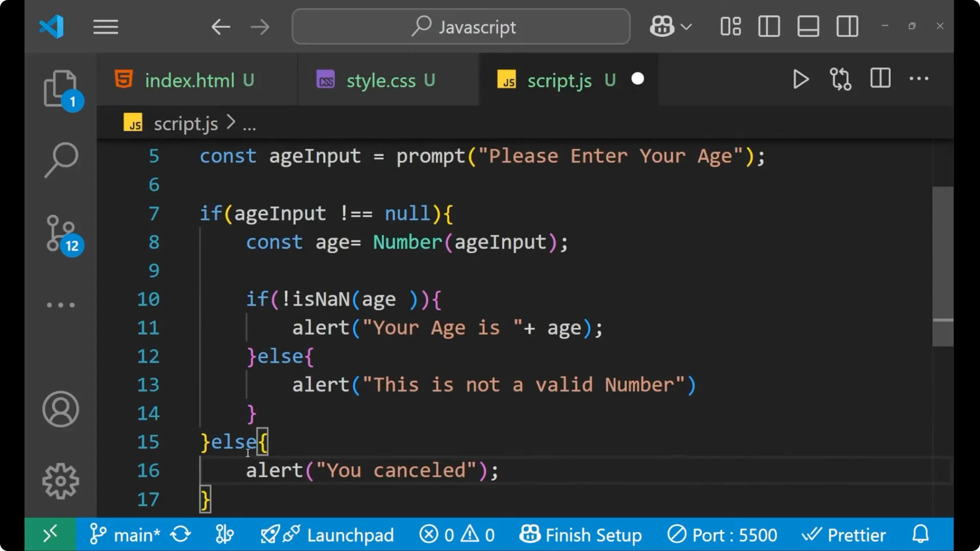The height and width of the screenshot is (551, 980).
Task: Switch to the index.html tab
Action: coord(186,80)
